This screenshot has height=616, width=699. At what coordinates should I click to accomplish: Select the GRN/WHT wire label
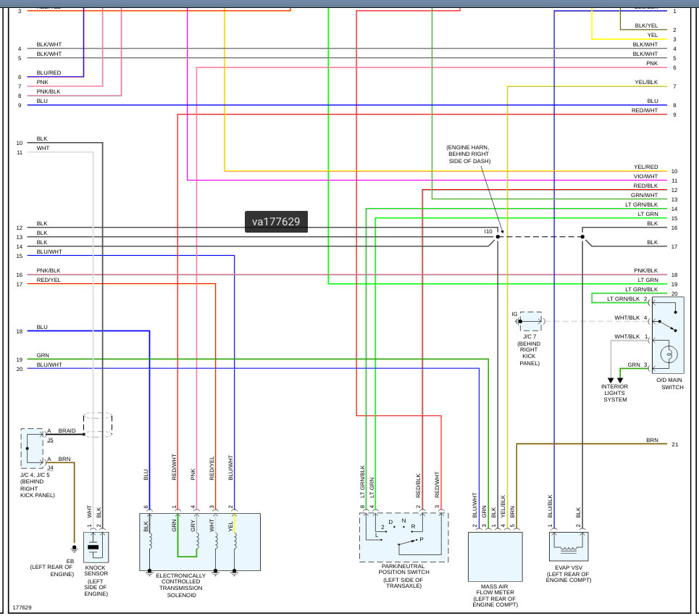(644, 195)
